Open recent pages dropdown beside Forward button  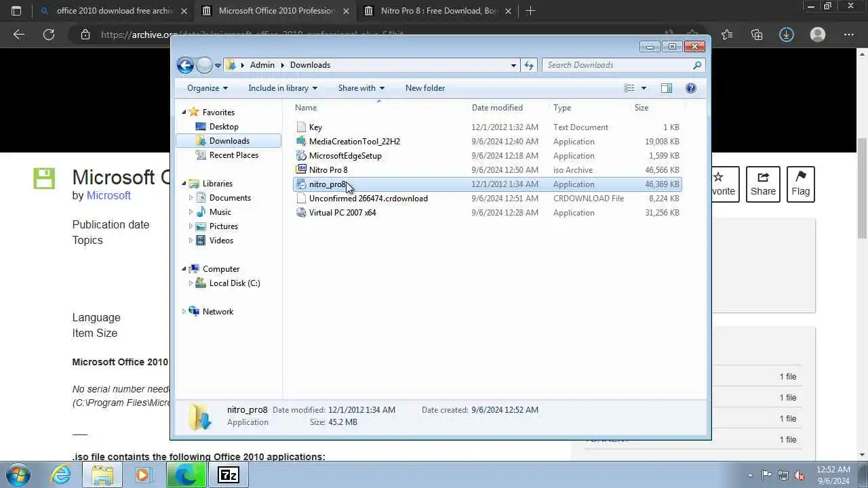point(218,66)
